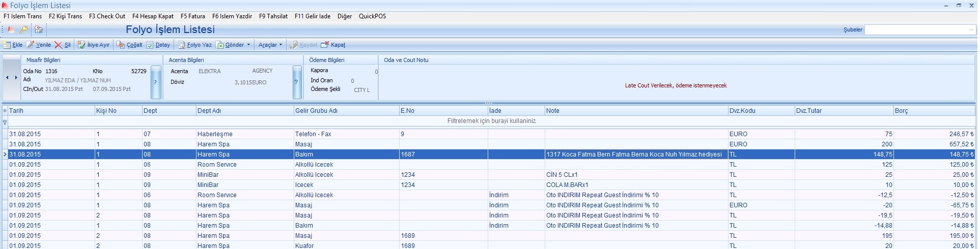Sort by the Borç column header
The width and height of the screenshot is (980, 249).
(935, 111)
